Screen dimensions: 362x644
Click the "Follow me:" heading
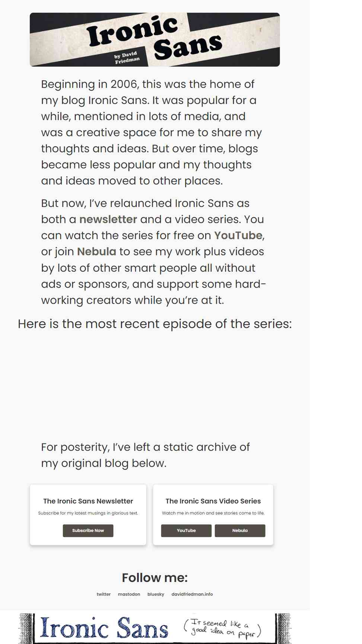[155, 578]
